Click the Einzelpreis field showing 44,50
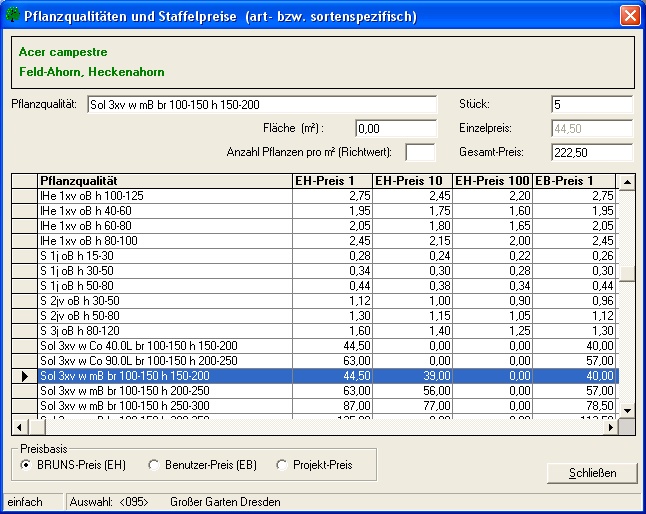Viewport: 646px width, 514px height. (592, 128)
